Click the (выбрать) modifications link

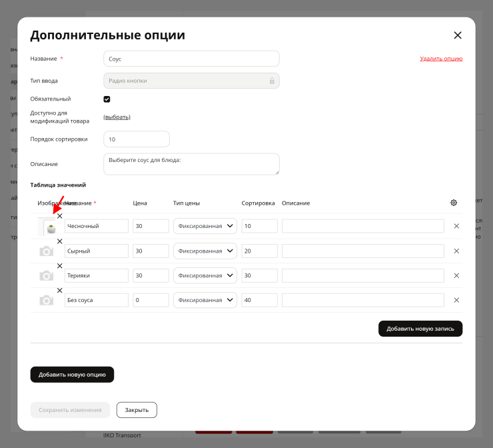coord(117,117)
